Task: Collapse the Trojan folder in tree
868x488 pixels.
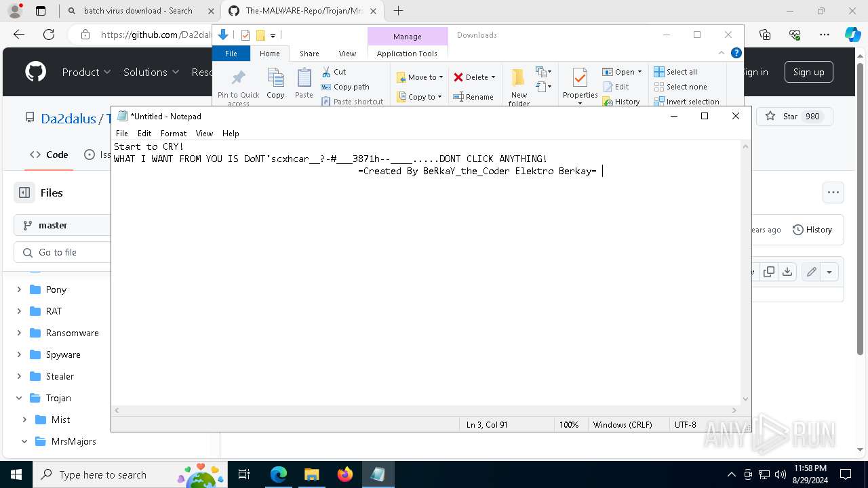Action: pos(19,398)
